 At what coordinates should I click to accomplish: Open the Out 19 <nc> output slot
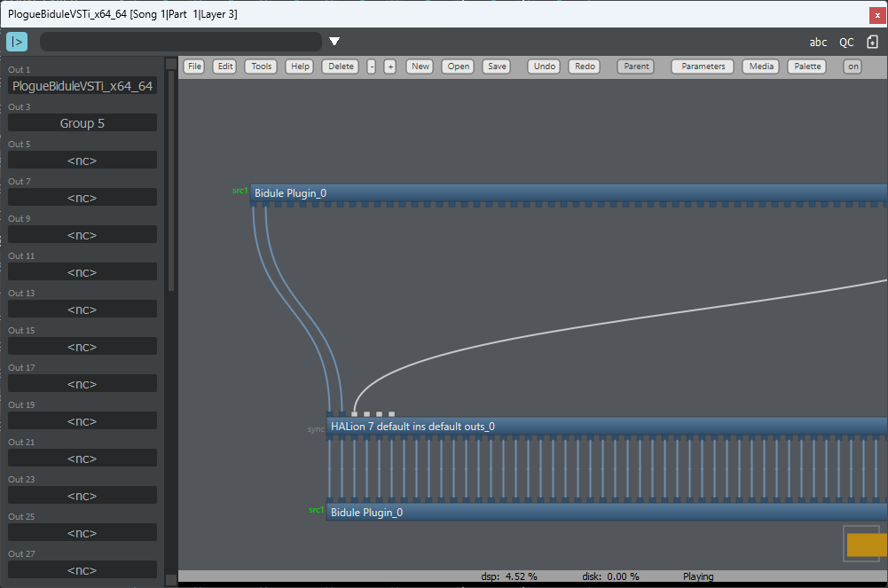(x=83, y=421)
